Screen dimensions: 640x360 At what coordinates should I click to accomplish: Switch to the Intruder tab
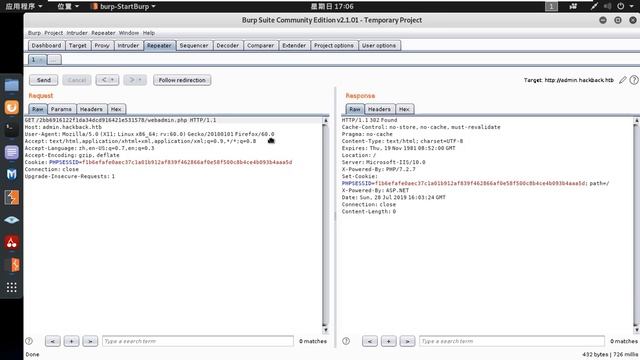(x=128, y=45)
